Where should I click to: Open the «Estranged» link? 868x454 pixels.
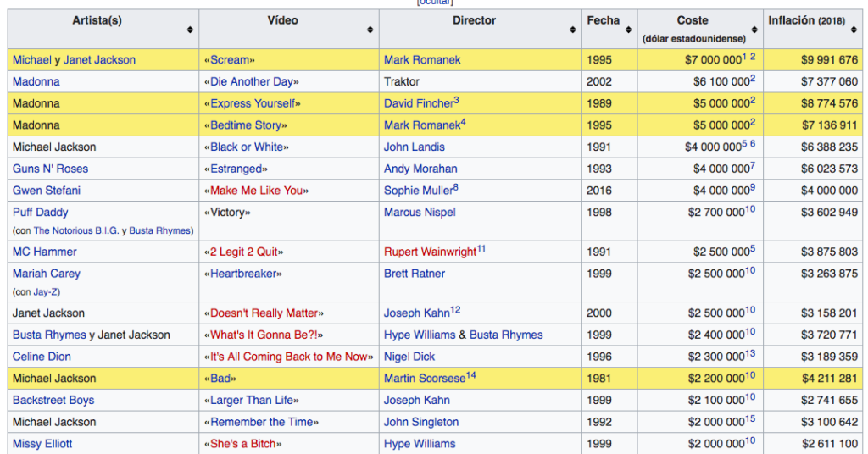(x=236, y=169)
